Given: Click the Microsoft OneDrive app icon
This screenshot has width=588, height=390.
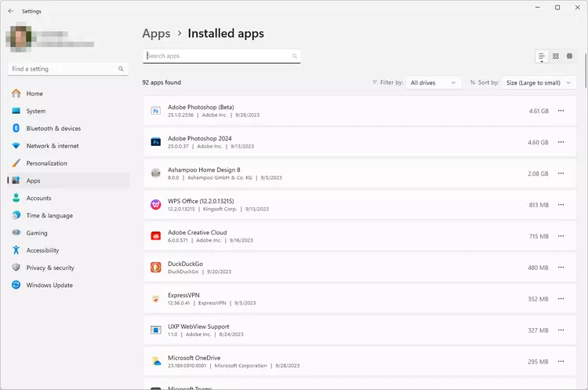Looking at the screenshot, I should pos(156,362).
